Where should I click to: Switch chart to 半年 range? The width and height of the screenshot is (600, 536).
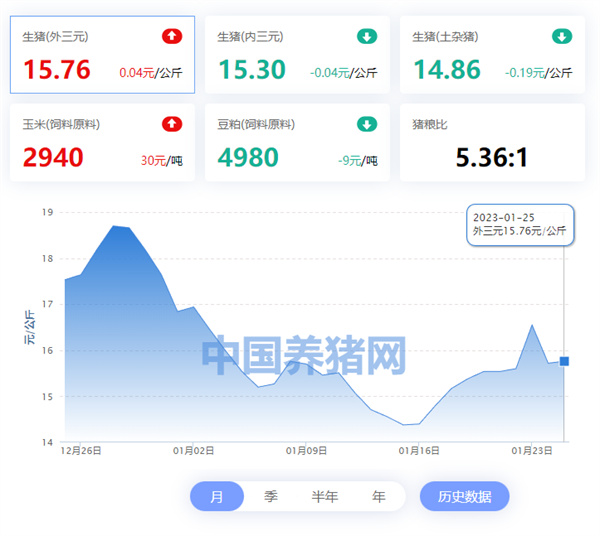pyautogui.click(x=325, y=496)
